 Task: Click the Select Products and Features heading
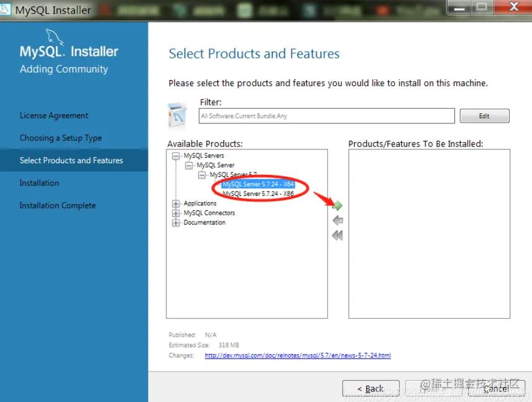pyautogui.click(x=254, y=53)
